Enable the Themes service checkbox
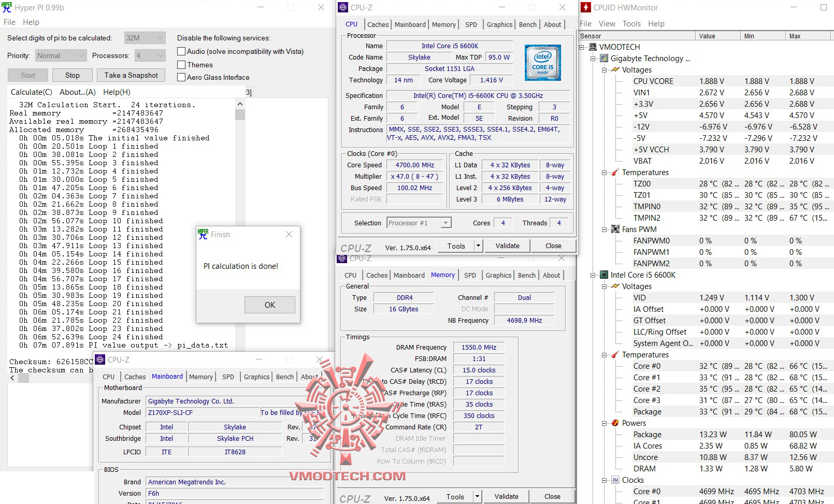Viewport: 834px width, 504px height. point(181,65)
